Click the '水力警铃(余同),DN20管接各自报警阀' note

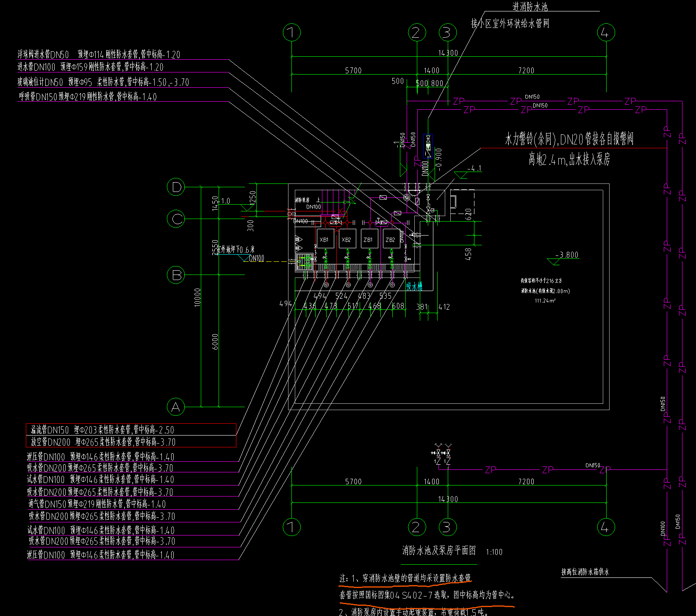click(x=569, y=139)
